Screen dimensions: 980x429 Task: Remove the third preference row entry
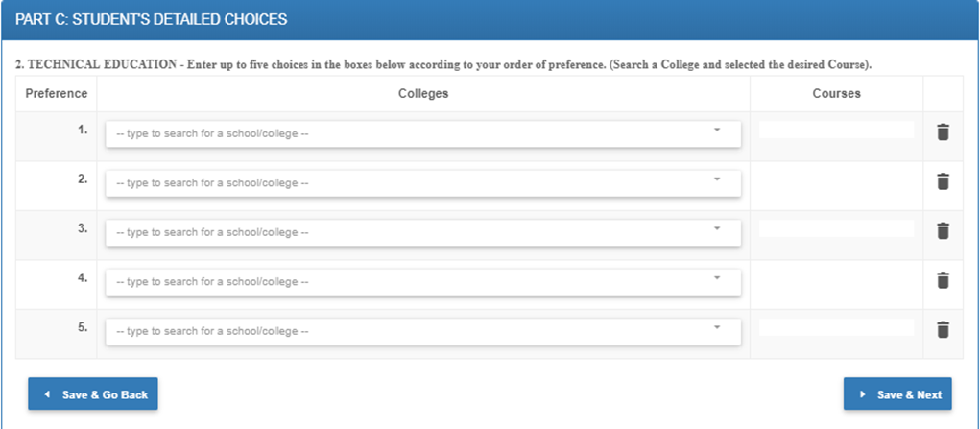[943, 231]
